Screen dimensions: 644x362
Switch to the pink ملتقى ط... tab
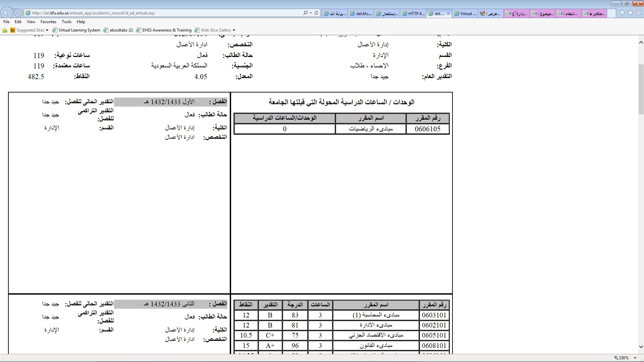point(594,14)
